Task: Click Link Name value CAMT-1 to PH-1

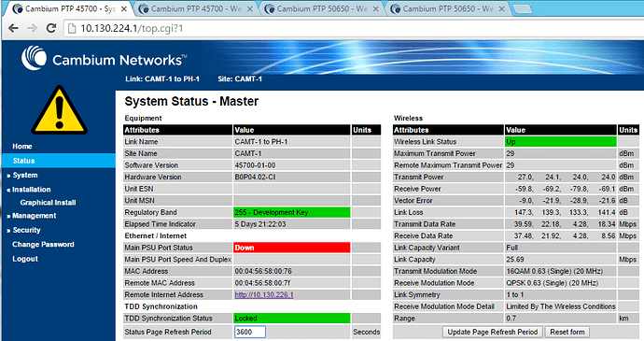Action: click(x=261, y=141)
